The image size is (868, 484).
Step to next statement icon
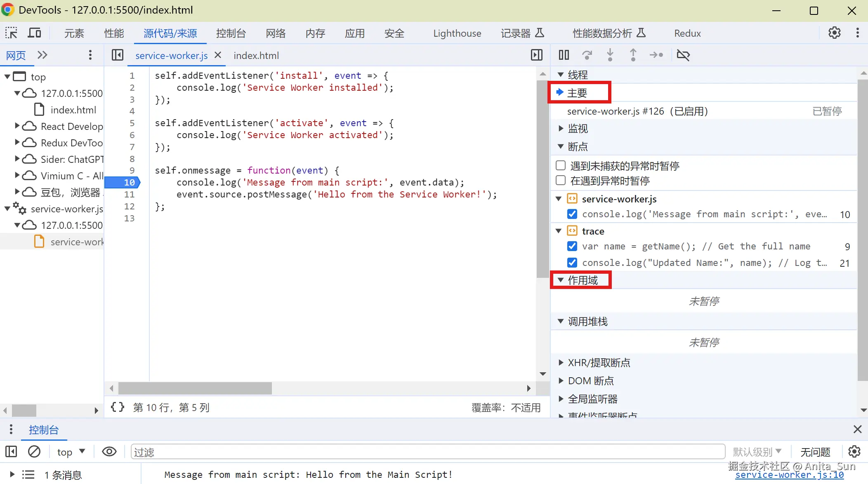click(656, 55)
